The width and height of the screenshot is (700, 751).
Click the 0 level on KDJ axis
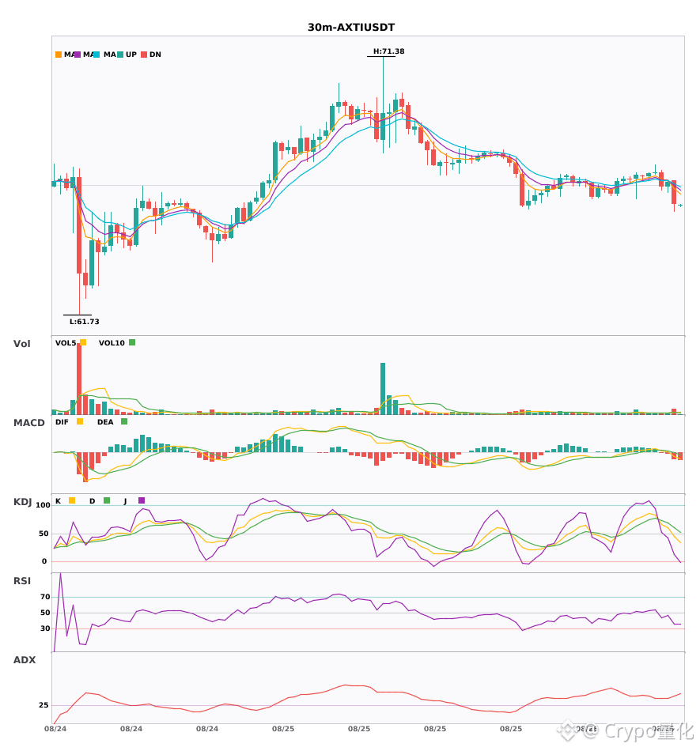pyautogui.click(x=44, y=561)
